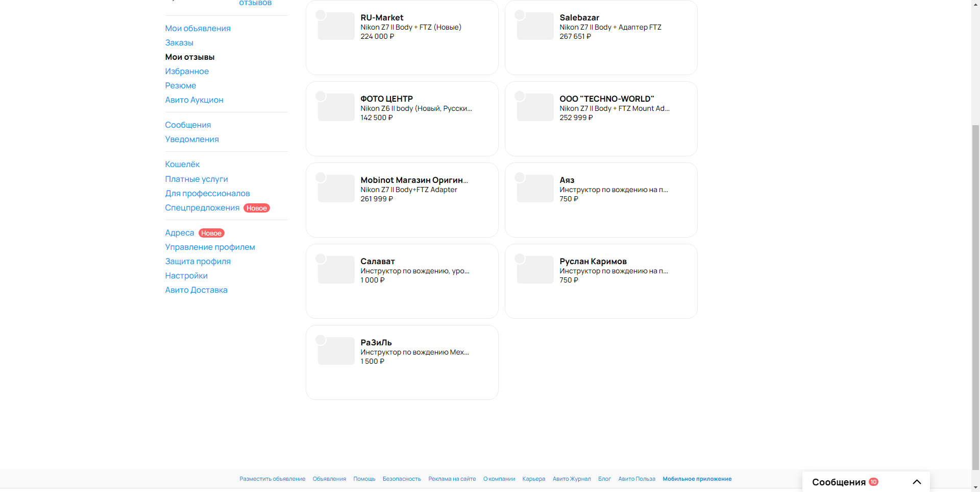Click the Новое badge beside Спецпредложения
Viewport: 980px width, 492px height.
pyautogui.click(x=257, y=208)
